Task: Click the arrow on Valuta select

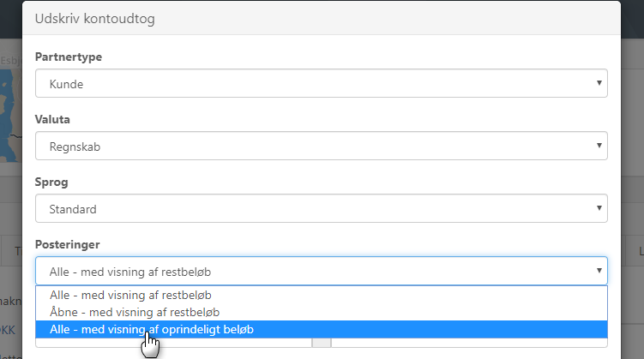Action: [598, 147]
